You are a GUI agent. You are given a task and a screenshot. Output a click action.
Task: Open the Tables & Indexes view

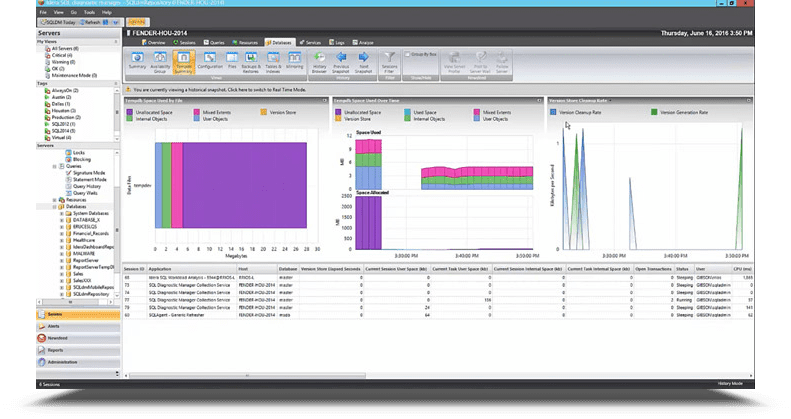point(273,62)
